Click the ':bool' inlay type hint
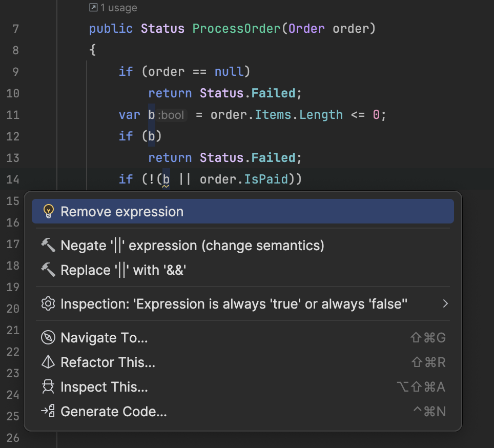 171,115
